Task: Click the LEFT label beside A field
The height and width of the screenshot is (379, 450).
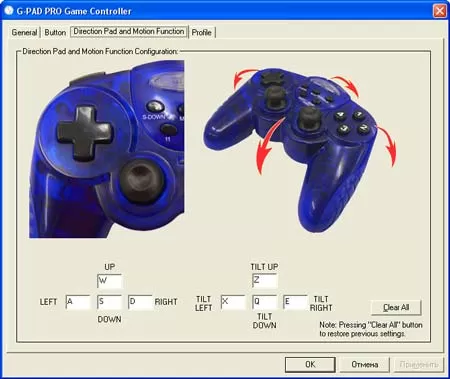Action: 48,302
